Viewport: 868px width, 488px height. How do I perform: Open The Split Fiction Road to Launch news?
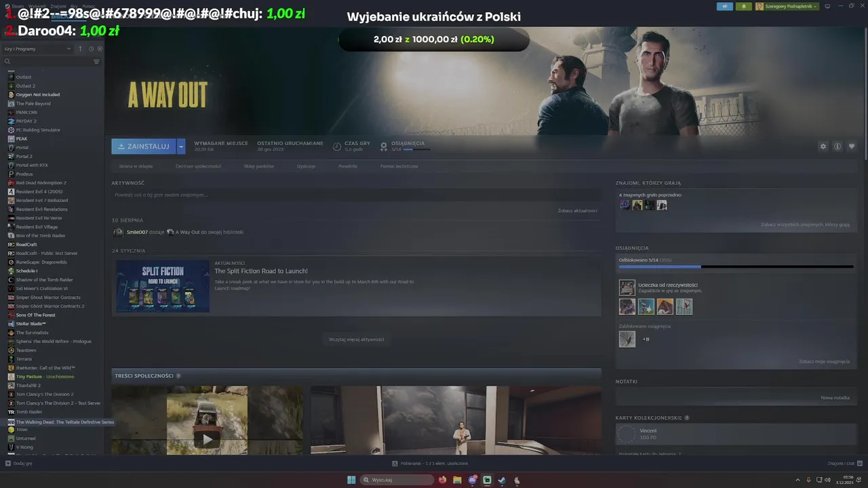[261, 271]
